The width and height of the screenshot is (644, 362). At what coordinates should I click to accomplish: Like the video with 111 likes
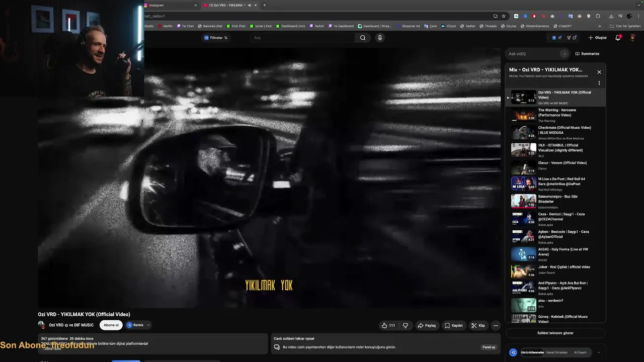[388, 325]
